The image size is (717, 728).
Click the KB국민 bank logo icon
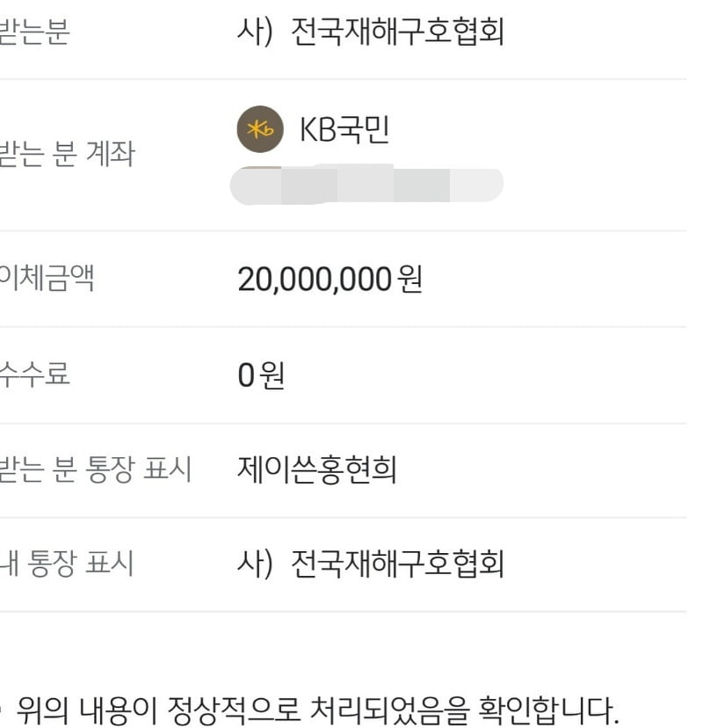coord(259,130)
